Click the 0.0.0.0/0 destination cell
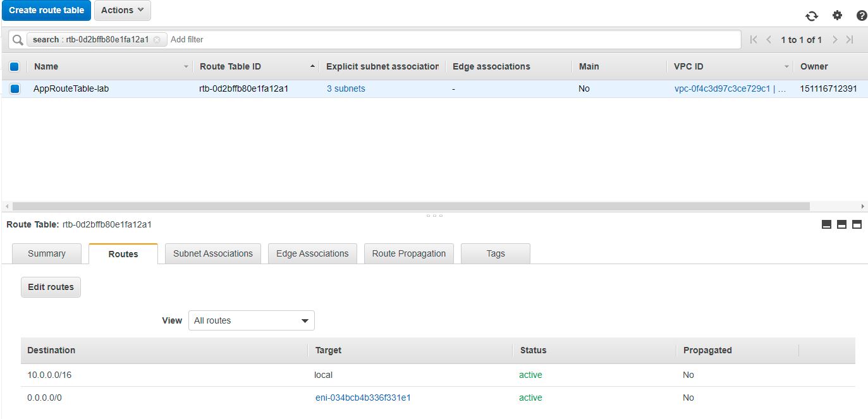The image size is (868, 419). (45, 398)
